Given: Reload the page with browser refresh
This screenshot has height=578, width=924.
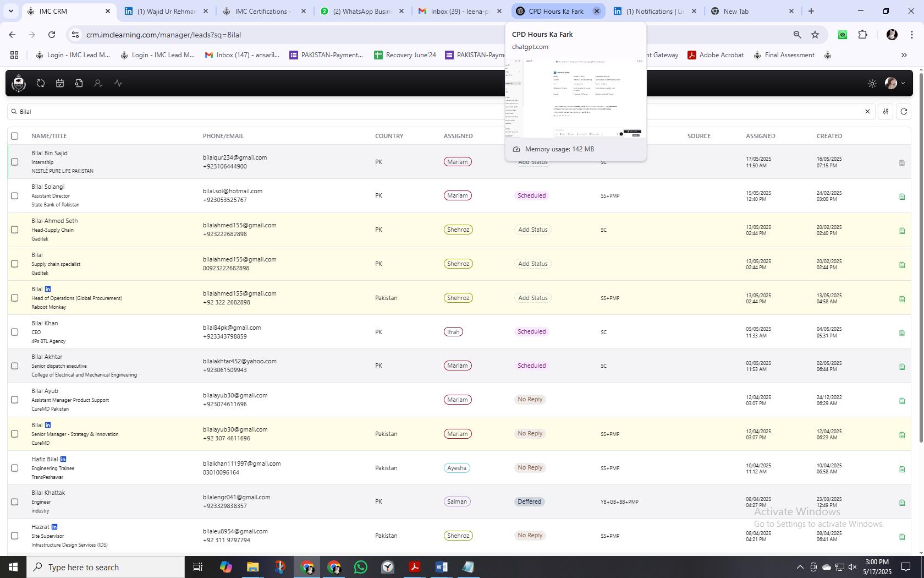Looking at the screenshot, I should [x=52, y=35].
